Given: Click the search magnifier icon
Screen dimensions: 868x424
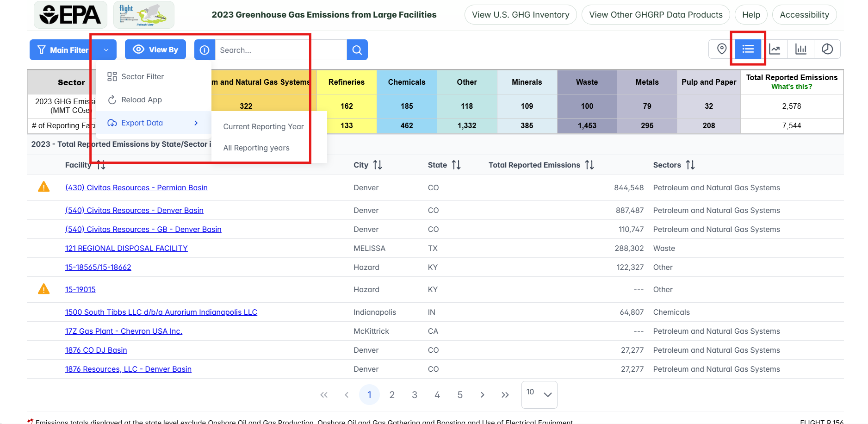Looking at the screenshot, I should point(357,50).
